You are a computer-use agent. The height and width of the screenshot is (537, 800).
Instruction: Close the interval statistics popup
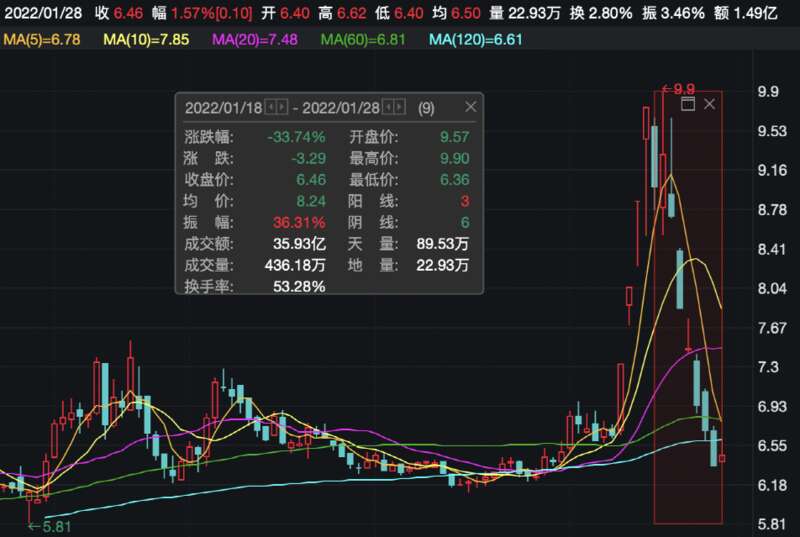pos(470,108)
